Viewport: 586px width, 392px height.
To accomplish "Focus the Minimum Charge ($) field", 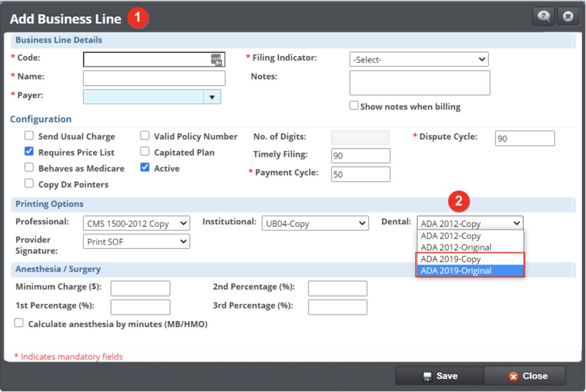I will point(140,288).
